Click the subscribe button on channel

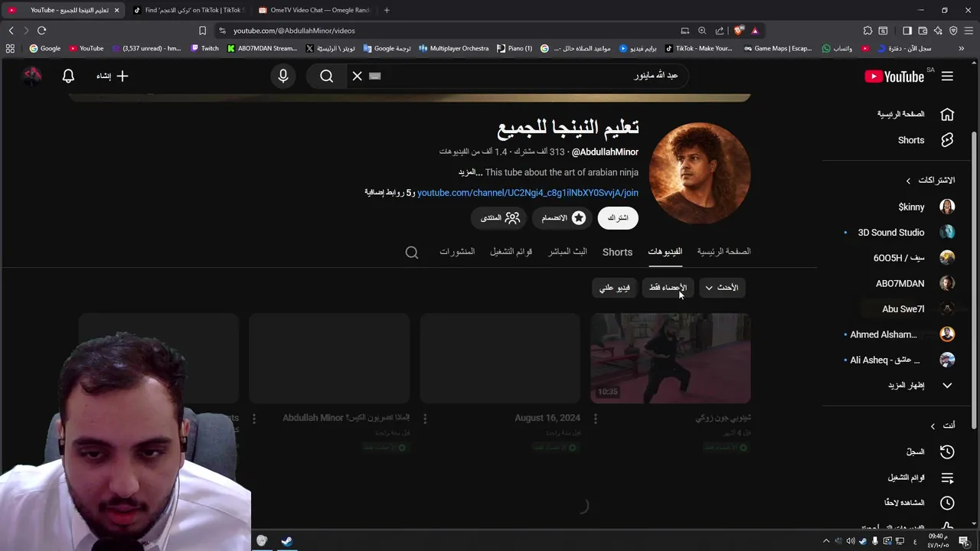point(618,218)
